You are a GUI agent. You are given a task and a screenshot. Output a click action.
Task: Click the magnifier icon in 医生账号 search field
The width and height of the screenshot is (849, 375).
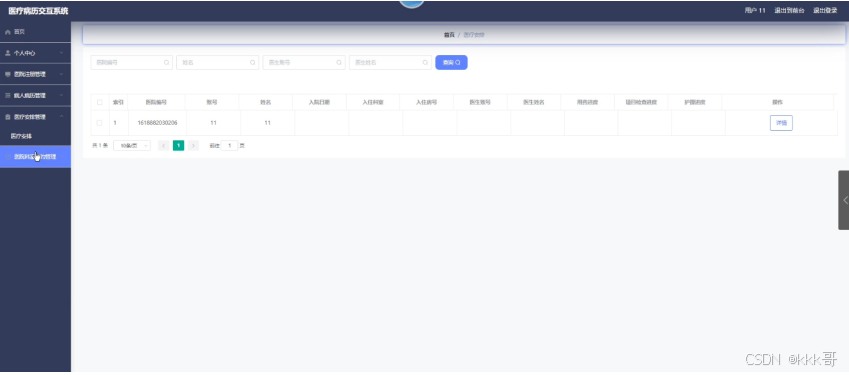(339, 63)
